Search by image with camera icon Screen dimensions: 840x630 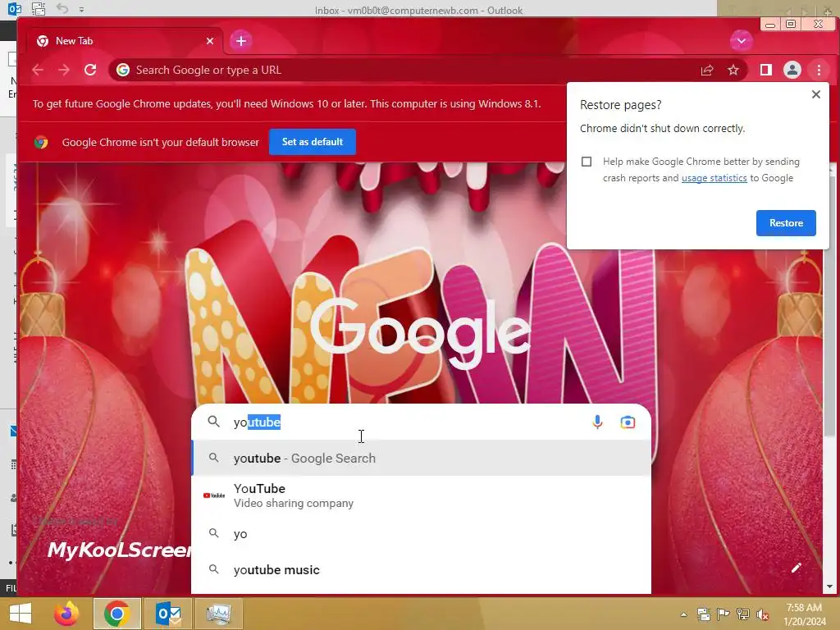pos(628,422)
